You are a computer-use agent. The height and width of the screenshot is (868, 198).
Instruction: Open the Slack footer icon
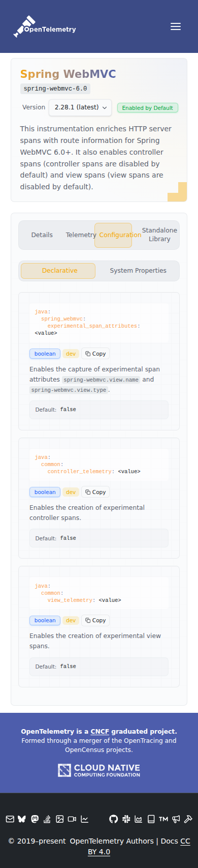tap(126, 819)
